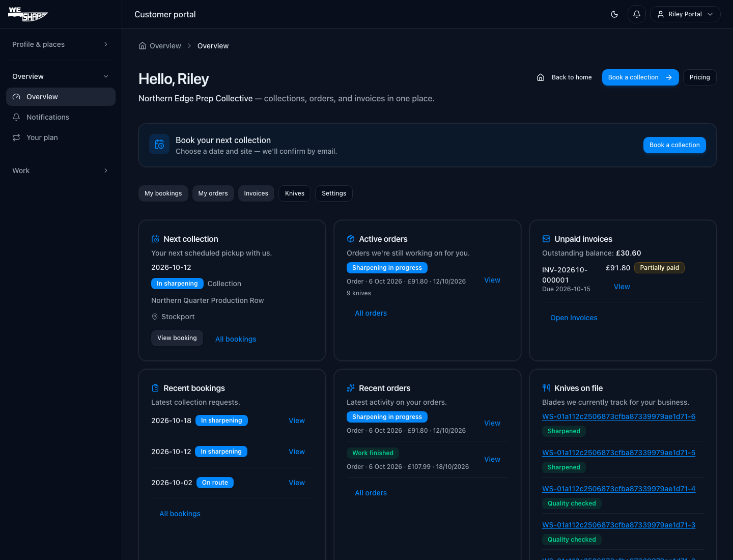Image resolution: width=733 pixels, height=560 pixels.
Task: Click the house icon next to Back to home
Action: [541, 77]
